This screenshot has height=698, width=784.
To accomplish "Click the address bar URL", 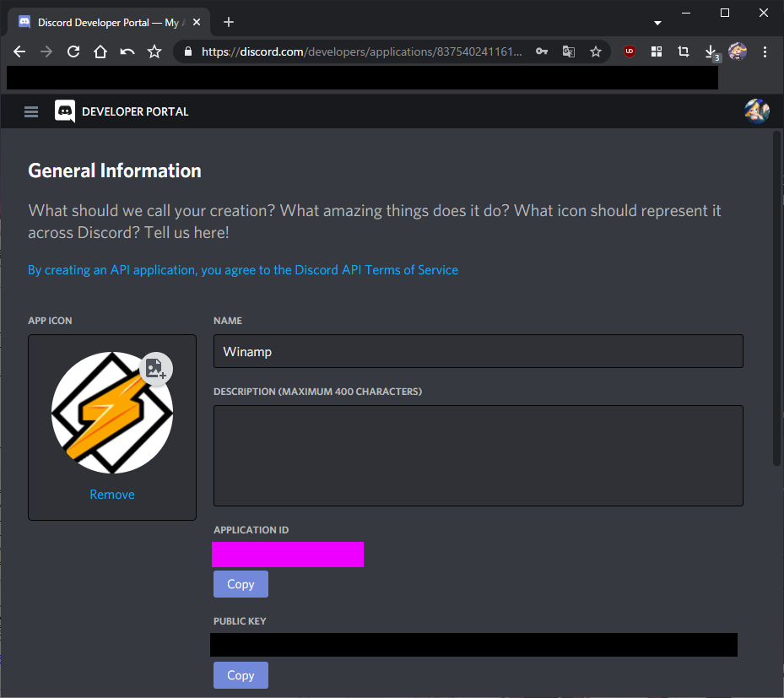I will coord(361,51).
